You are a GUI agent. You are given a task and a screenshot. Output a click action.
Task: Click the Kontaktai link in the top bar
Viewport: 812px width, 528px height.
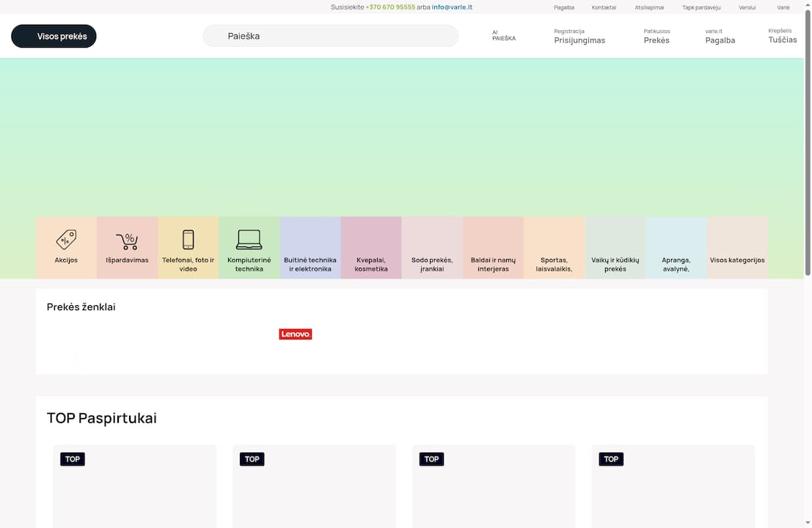pos(604,7)
